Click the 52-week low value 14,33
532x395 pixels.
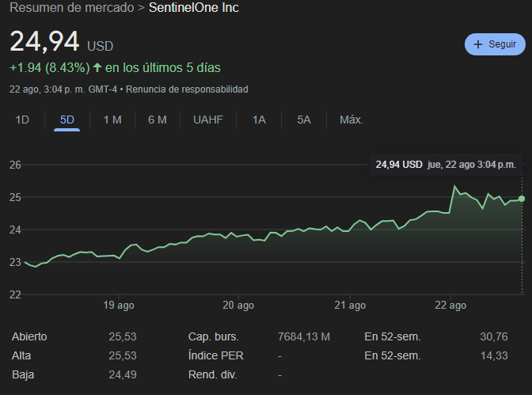point(494,355)
